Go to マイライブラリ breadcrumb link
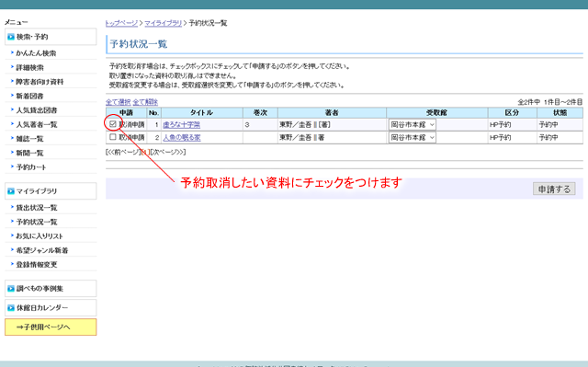The height and width of the screenshot is (367, 588). [164, 23]
